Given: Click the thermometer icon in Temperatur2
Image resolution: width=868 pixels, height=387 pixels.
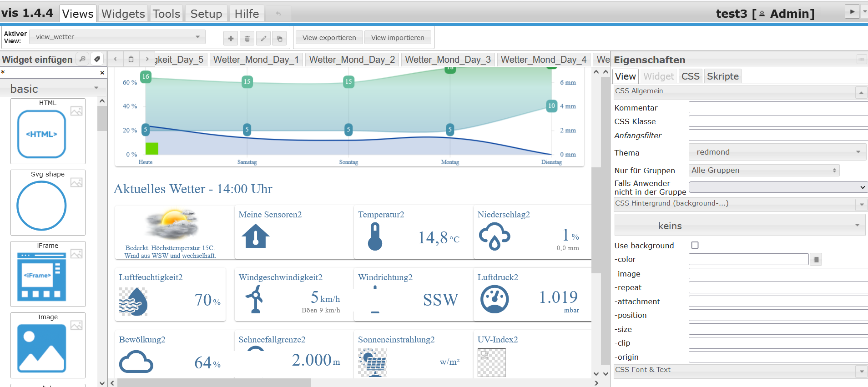Looking at the screenshot, I should click(375, 236).
